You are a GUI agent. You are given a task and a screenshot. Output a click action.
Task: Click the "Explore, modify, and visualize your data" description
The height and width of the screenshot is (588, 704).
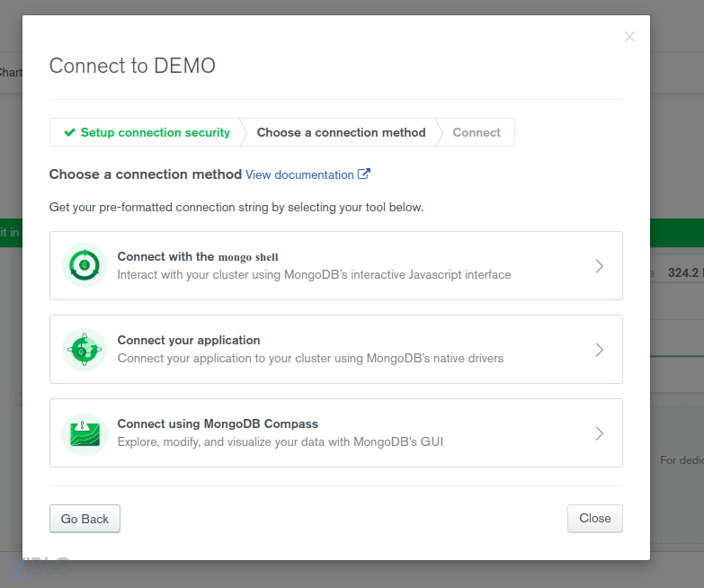tap(280, 441)
